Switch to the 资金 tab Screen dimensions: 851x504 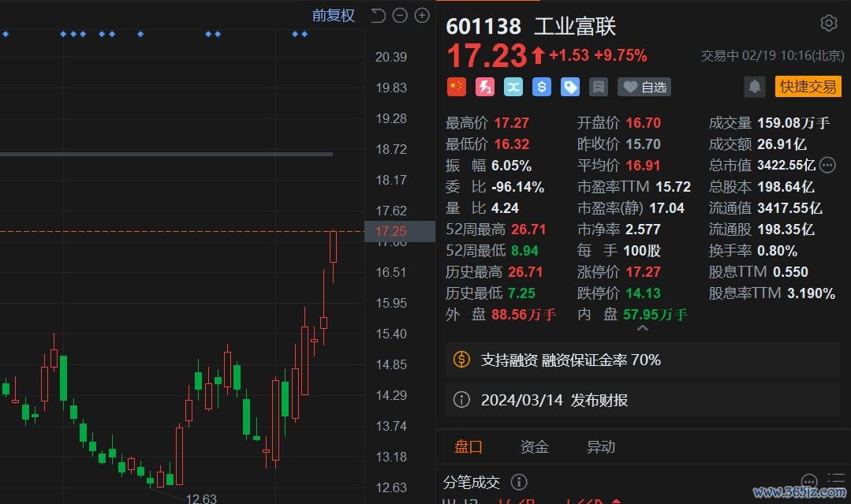534,446
